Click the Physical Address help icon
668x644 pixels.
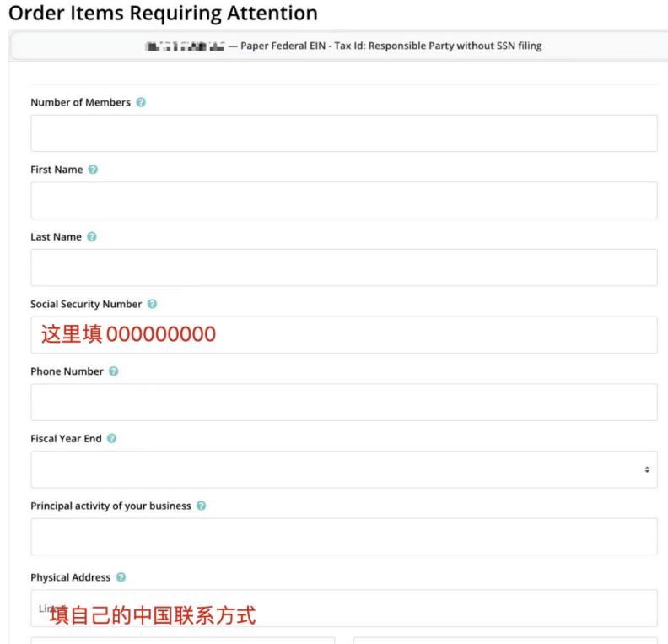(x=121, y=577)
